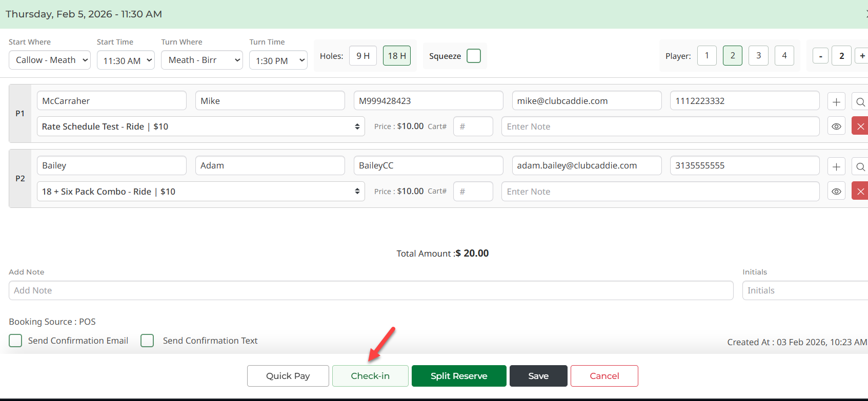The image size is (868, 401).
Task: Click the eye icon in P2 row
Action: 836,192
